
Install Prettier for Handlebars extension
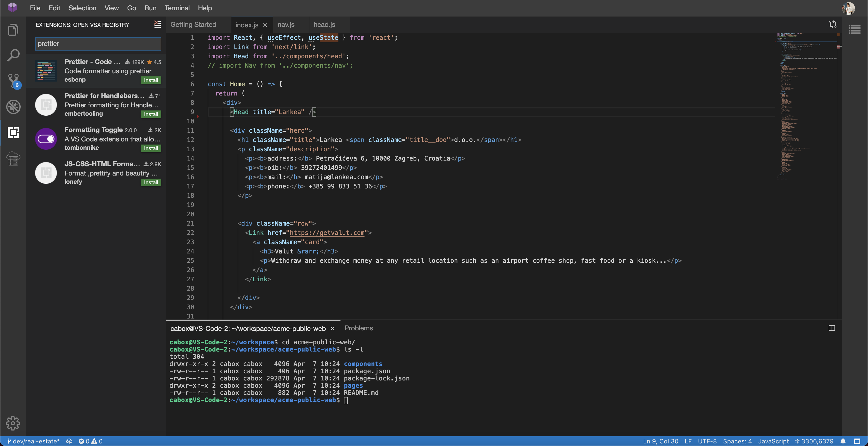(151, 114)
